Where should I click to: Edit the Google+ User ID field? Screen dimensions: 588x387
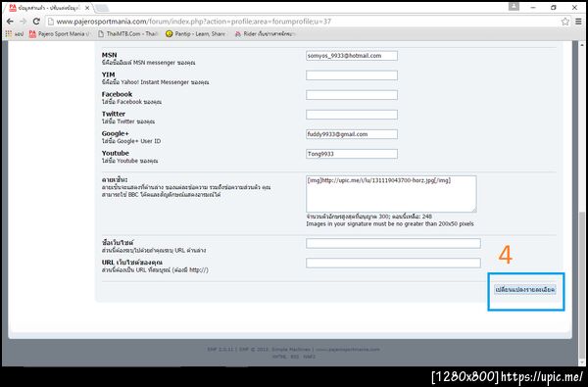point(352,134)
